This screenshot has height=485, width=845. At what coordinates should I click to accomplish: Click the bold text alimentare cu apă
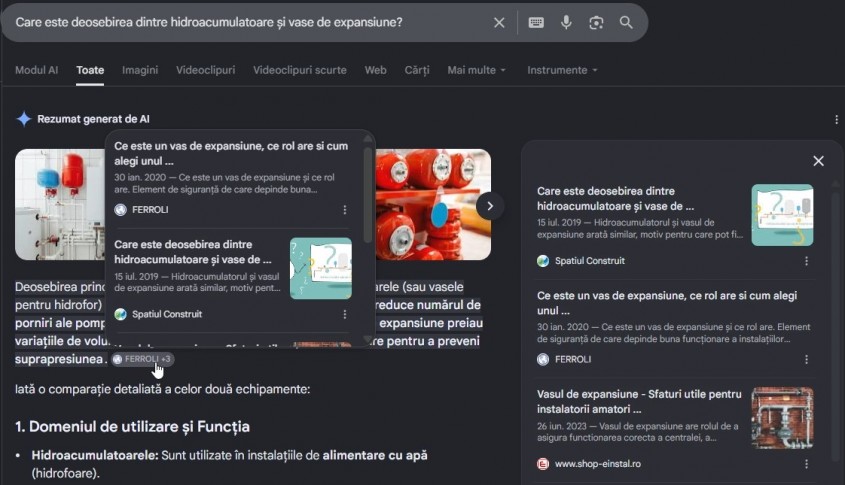click(375, 455)
